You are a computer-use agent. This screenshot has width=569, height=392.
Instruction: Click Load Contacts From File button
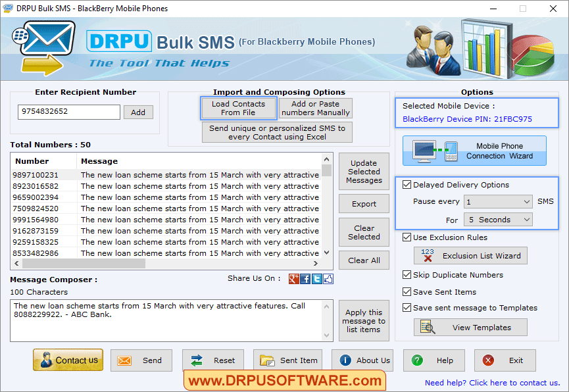tap(238, 108)
